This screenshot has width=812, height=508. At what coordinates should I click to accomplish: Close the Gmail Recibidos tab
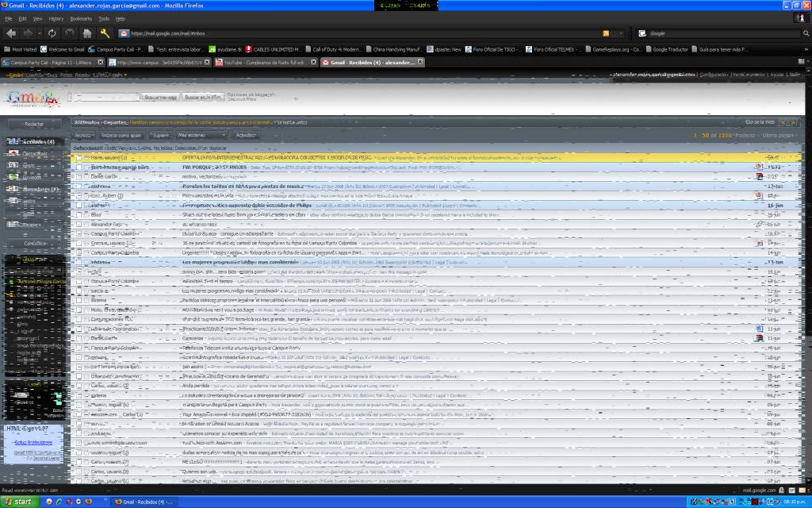tap(420, 62)
